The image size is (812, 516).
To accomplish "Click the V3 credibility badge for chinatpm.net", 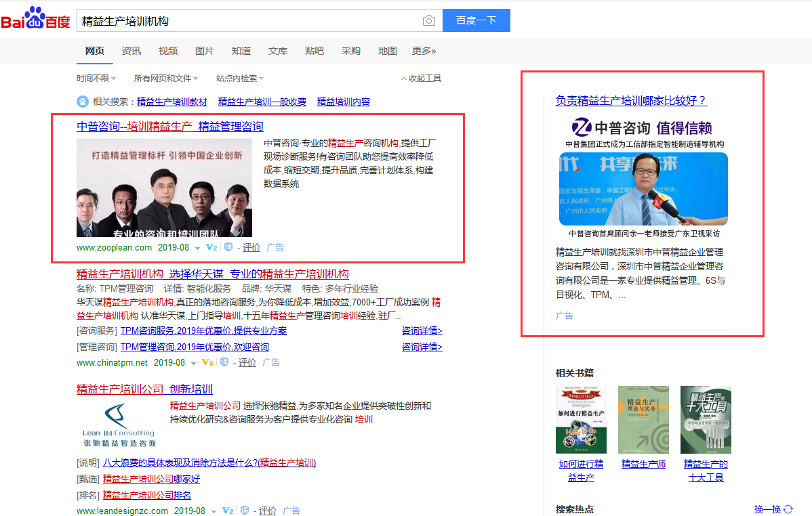I will click(x=207, y=362).
